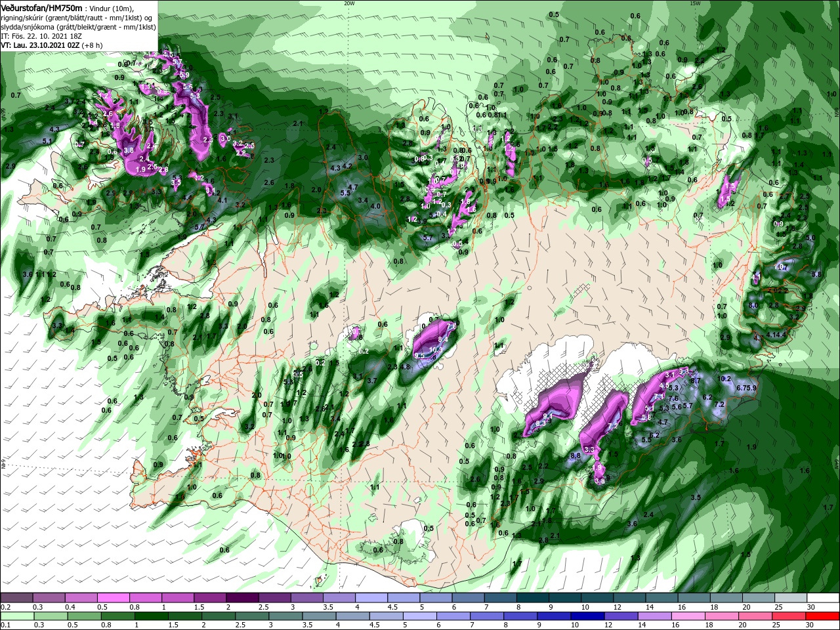The height and width of the screenshot is (630, 840).
Task: Click the magenta 1 swatch in snow legend
Action: click(x=177, y=598)
